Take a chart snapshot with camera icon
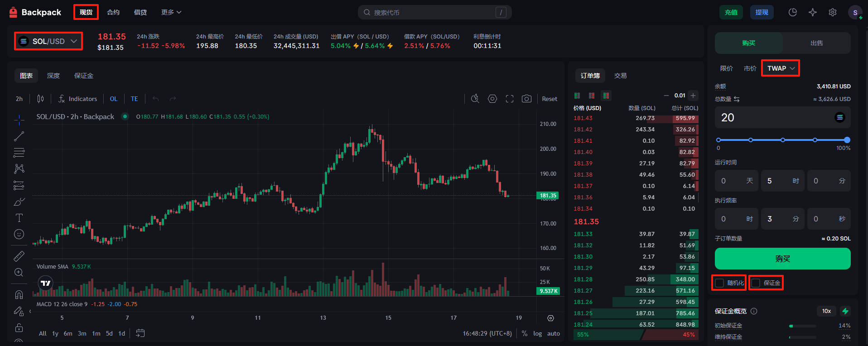Screen dimensions: 868x346 (x=526, y=99)
